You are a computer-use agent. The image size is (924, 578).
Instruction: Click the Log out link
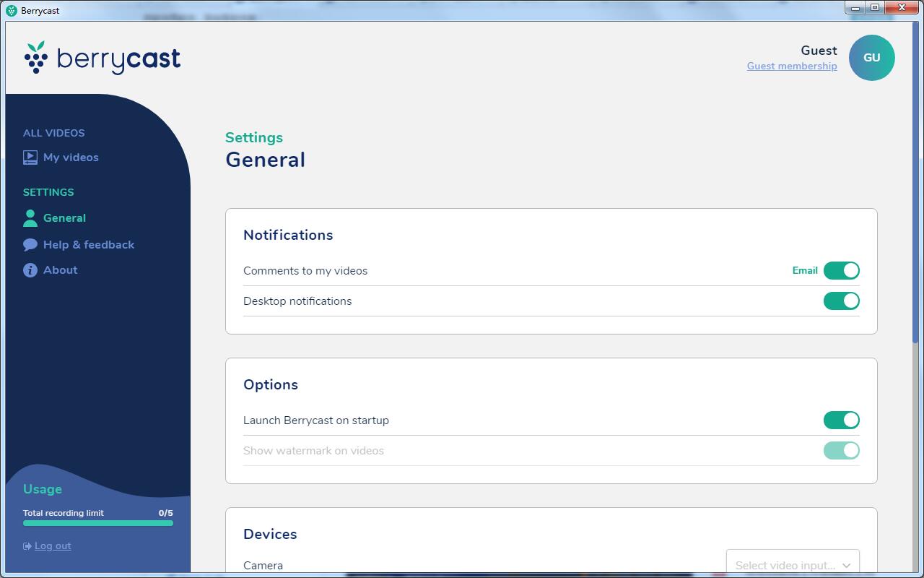coord(53,546)
